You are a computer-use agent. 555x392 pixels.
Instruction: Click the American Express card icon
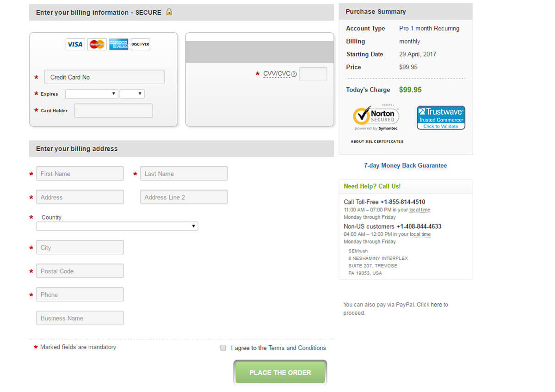click(x=119, y=44)
